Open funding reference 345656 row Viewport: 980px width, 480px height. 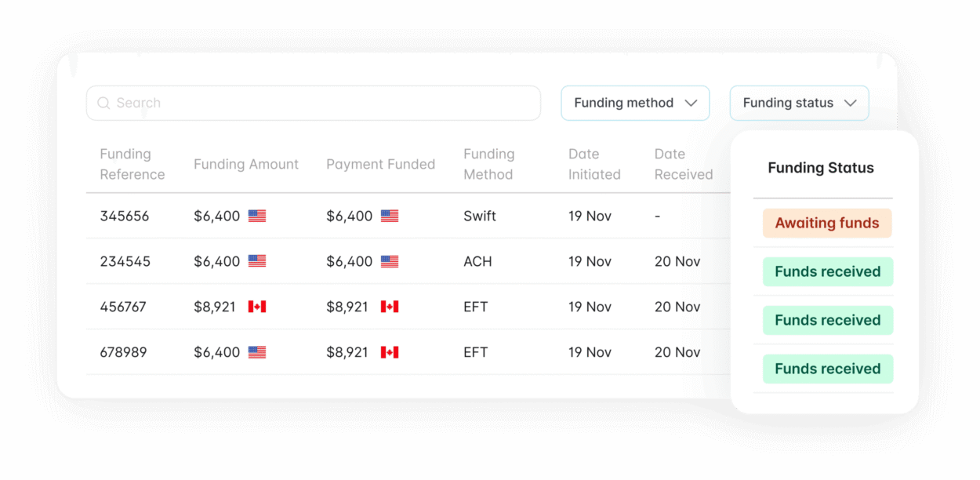(408, 216)
